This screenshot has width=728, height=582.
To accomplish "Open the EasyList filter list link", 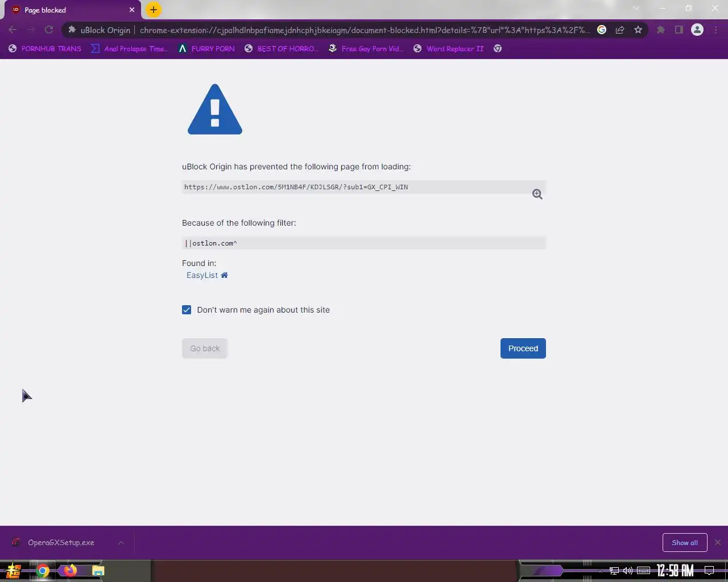I will click(x=202, y=275).
